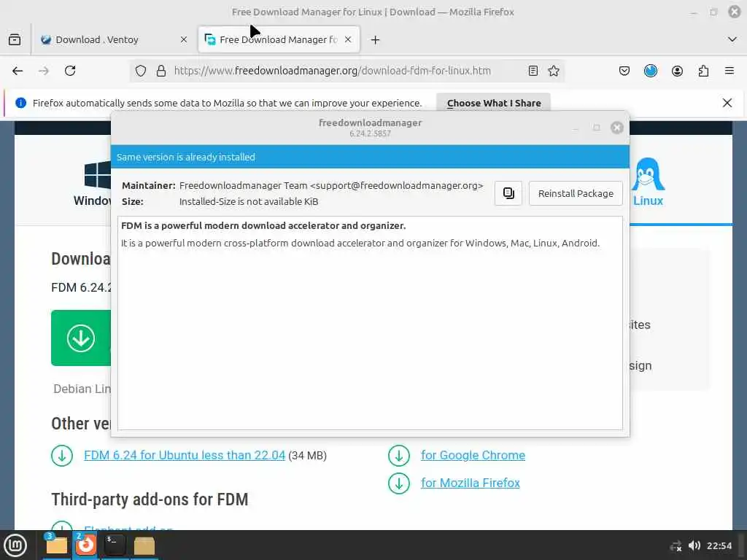Open the Linux Mint start menu
The image size is (747, 560).
point(15,545)
